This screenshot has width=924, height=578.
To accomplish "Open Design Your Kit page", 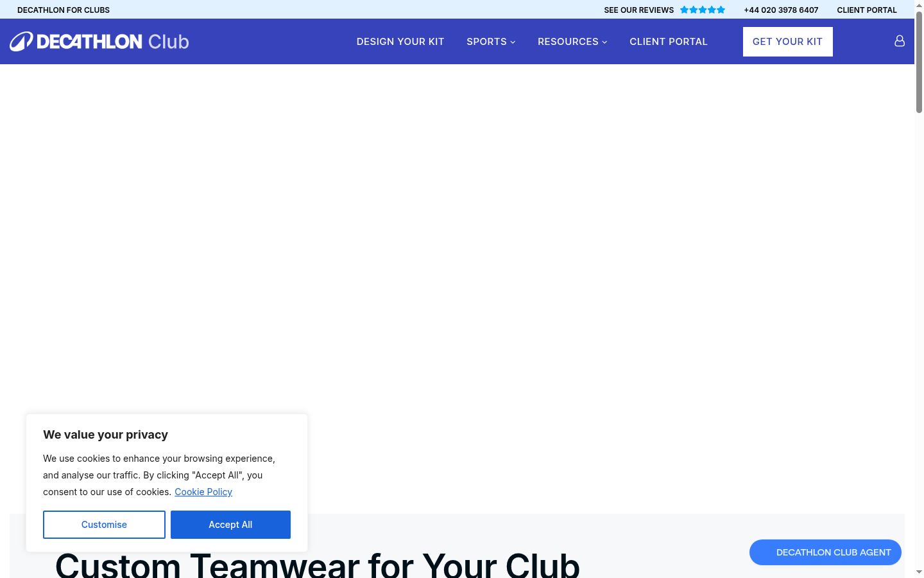I will tap(400, 42).
